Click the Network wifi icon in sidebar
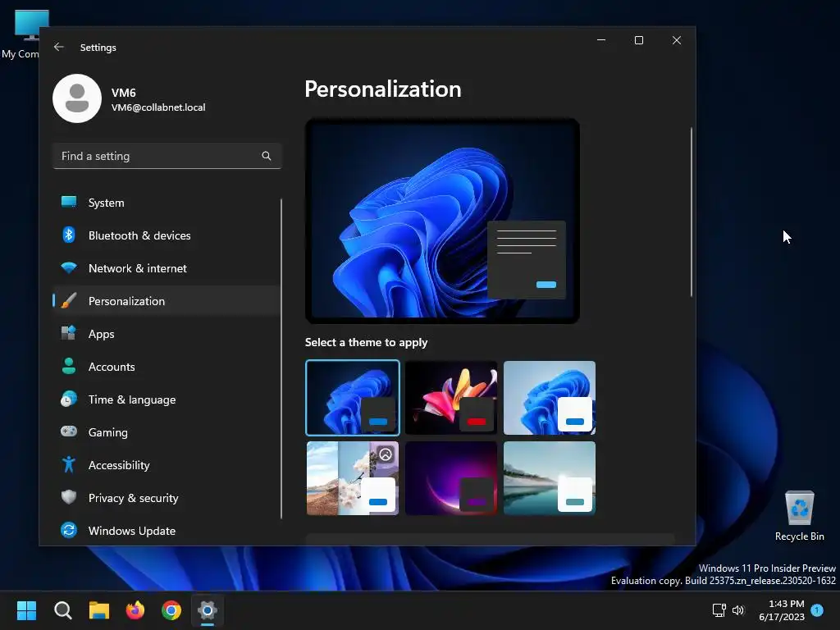Viewport: 840px width, 630px height. point(69,267)
